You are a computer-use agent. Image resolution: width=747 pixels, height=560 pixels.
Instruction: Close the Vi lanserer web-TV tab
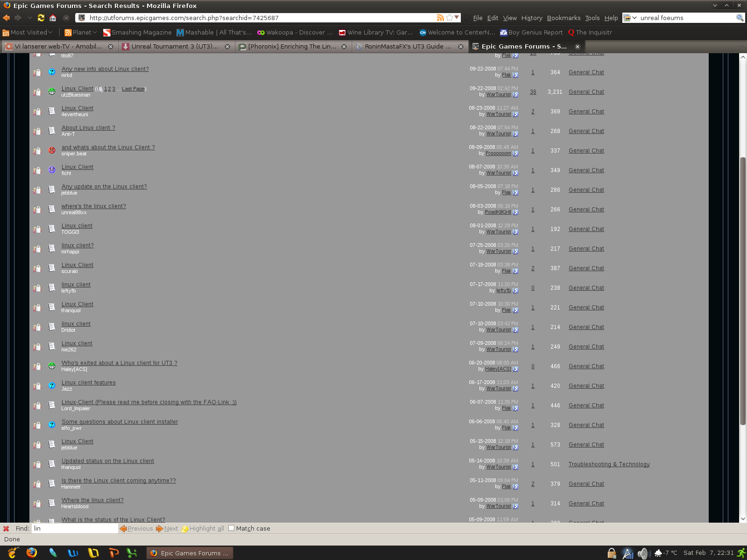point(111,47)
